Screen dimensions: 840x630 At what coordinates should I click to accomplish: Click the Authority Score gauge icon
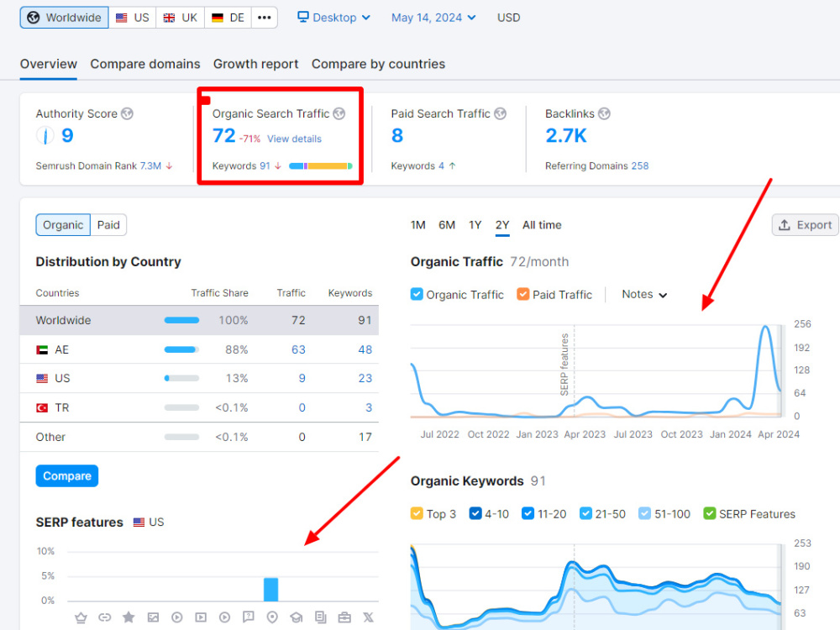(45, 135)
